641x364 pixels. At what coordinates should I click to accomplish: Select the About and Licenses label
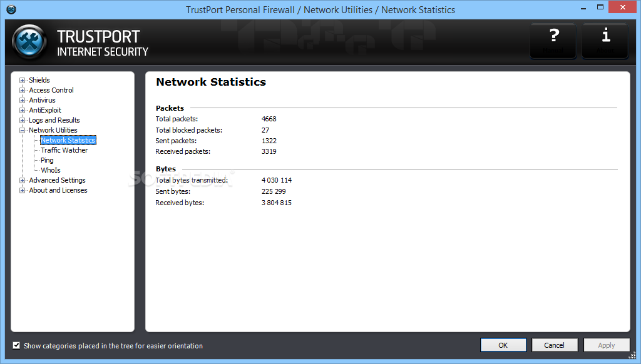click(58, 190)
